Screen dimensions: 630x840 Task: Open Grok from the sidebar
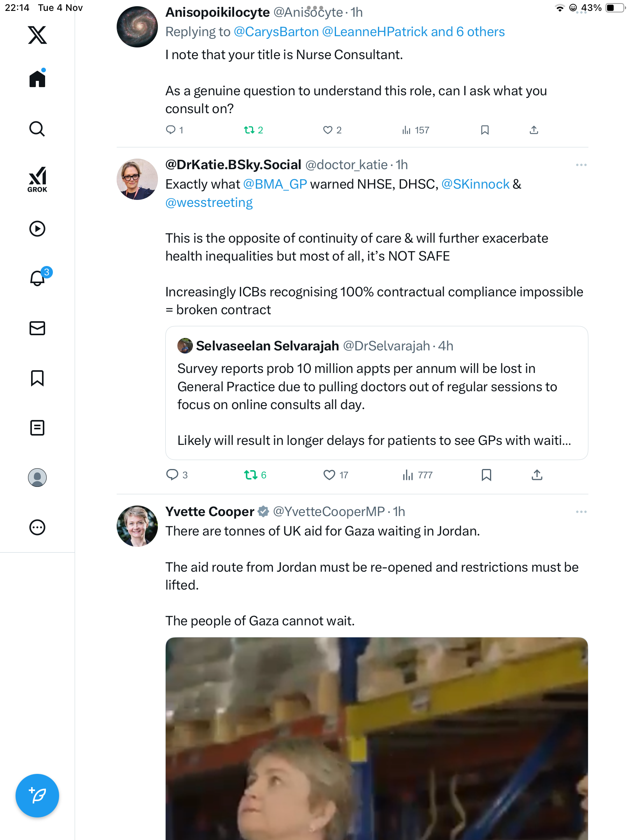[37, 179]
